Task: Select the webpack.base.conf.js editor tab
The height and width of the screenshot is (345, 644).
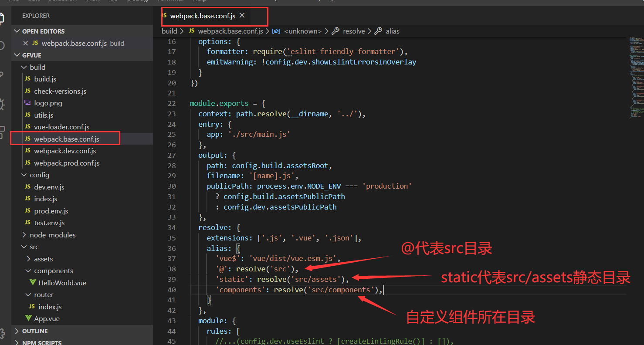Action: [x=203, y=16]
